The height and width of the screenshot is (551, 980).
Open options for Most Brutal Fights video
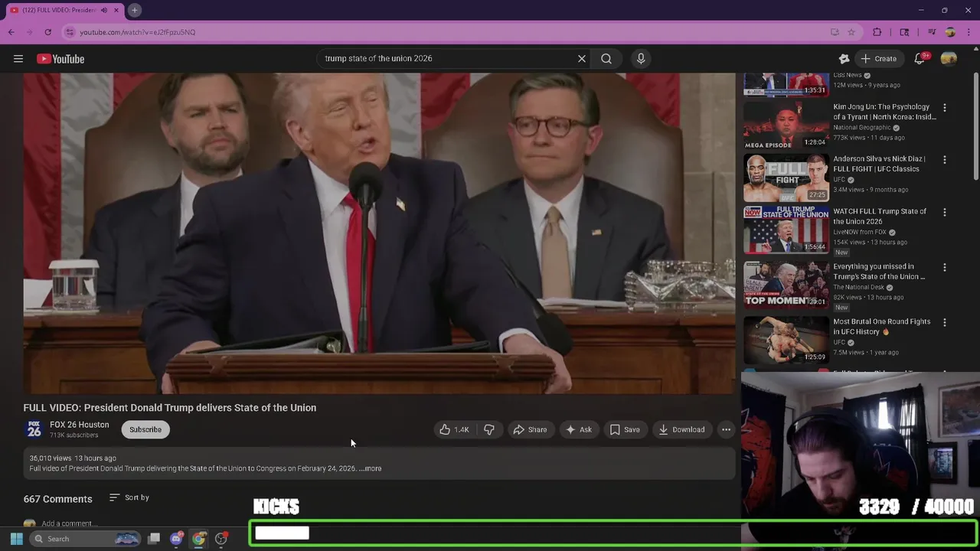(945, 322)
